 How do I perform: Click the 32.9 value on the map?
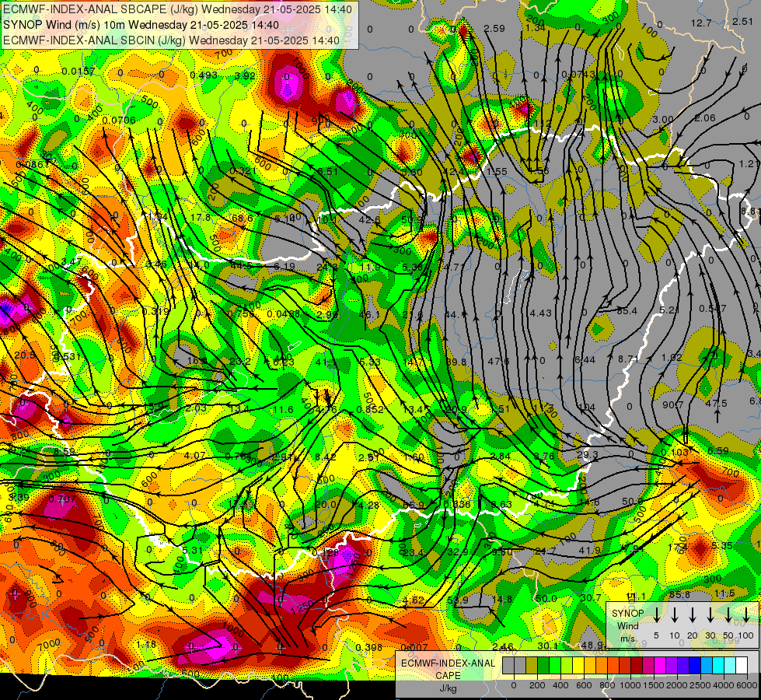[458, 552]
